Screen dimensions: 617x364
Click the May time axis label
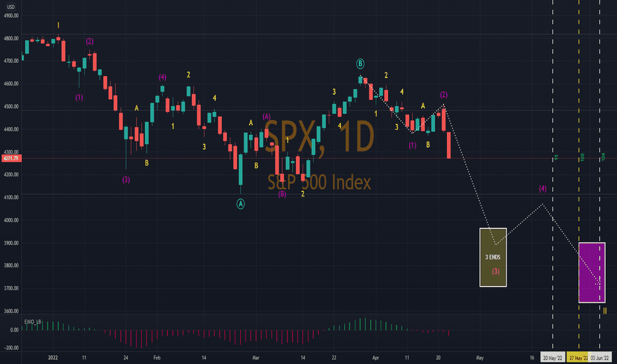[x=480, y=357]
